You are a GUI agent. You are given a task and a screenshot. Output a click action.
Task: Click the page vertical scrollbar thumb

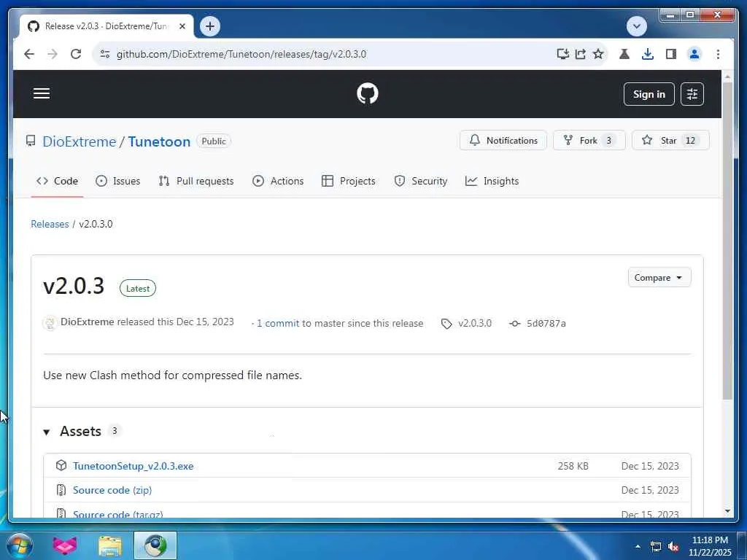[x=727, y=241]
